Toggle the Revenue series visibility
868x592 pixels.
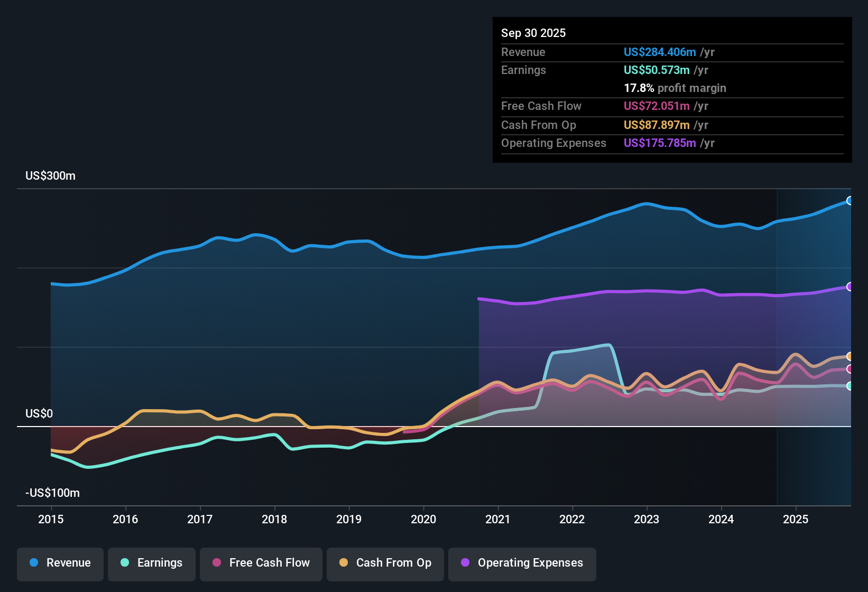(60, 563)
